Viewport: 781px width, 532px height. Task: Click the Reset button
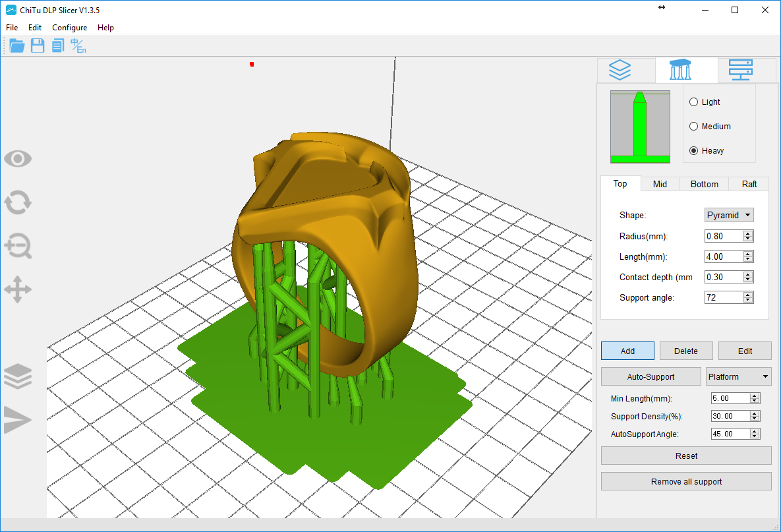686,456
